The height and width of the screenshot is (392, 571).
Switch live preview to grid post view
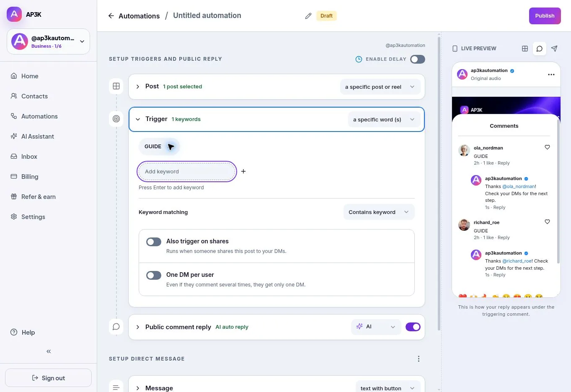coord(525,49)
